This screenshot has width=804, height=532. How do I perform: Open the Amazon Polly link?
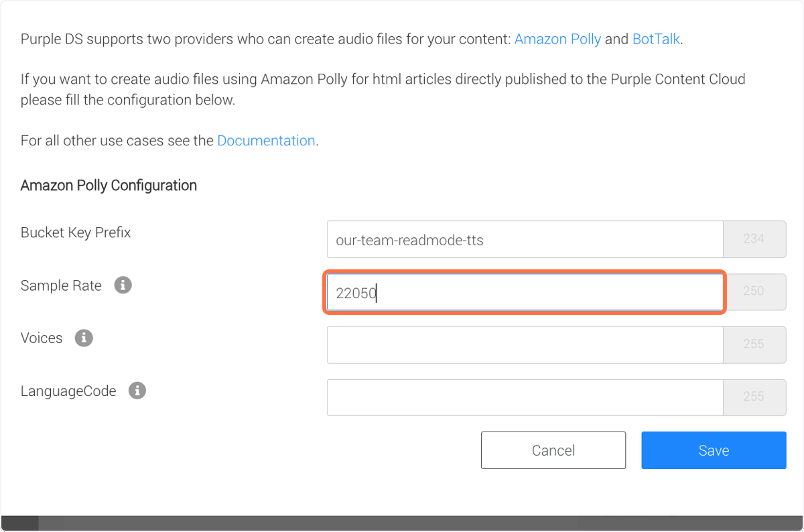pyautogui.click(x=557, y=39)
